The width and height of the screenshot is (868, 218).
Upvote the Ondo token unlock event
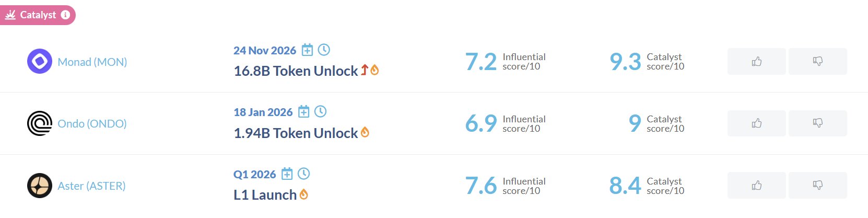(756, 123)
